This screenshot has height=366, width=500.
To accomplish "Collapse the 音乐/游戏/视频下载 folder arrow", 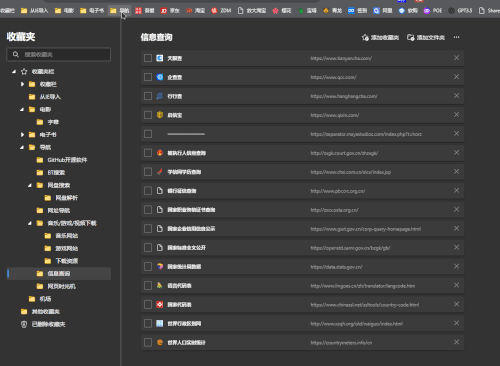I will [30, 223].
